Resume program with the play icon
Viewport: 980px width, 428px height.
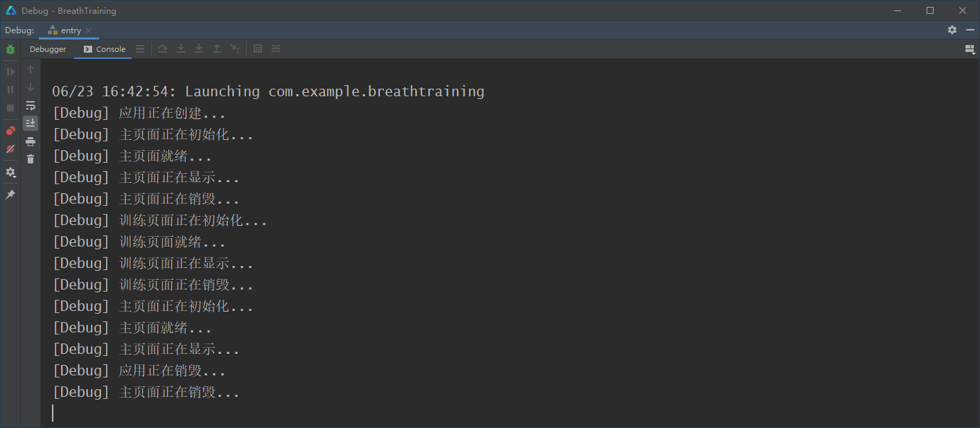[10, 71]
